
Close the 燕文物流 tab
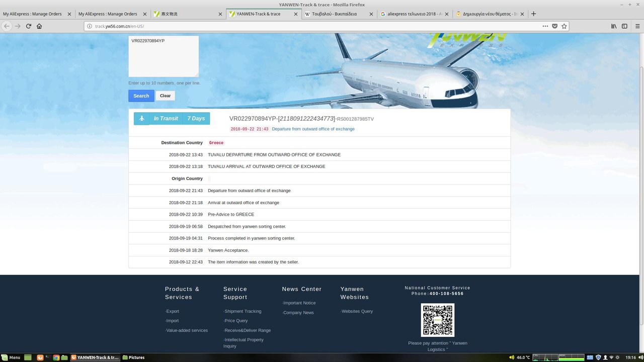220,14
